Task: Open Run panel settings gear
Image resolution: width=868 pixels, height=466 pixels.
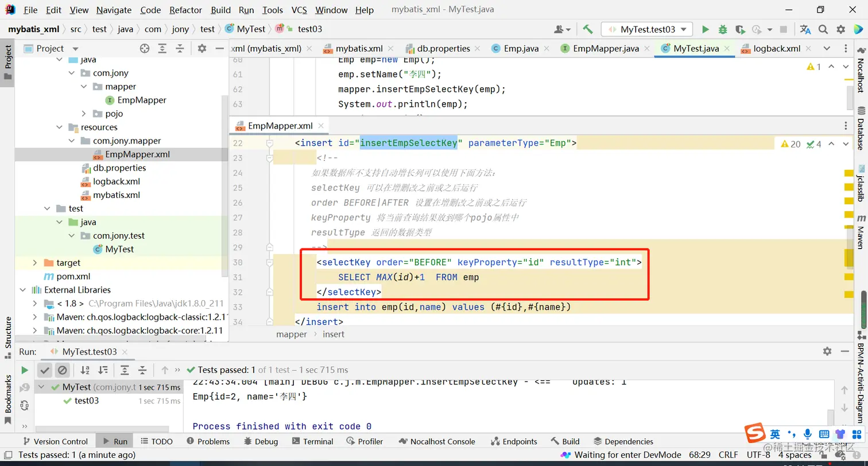Action: (x=827, y=351)
